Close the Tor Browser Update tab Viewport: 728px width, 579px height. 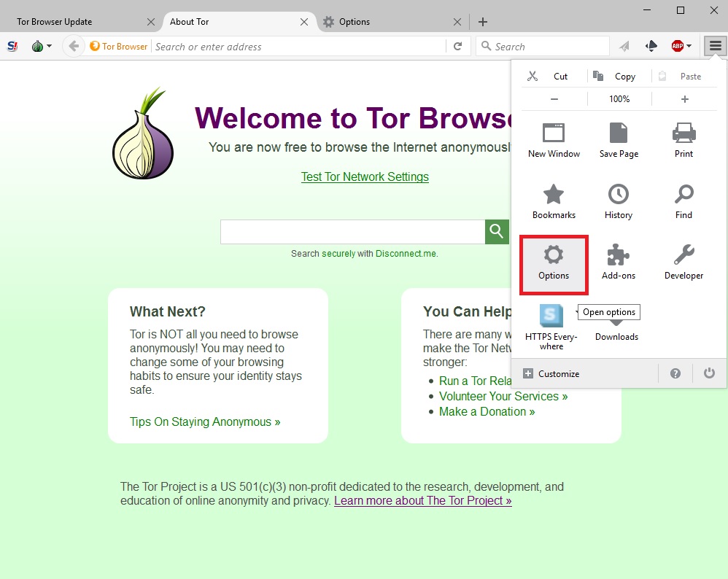(x=151, y=22)
